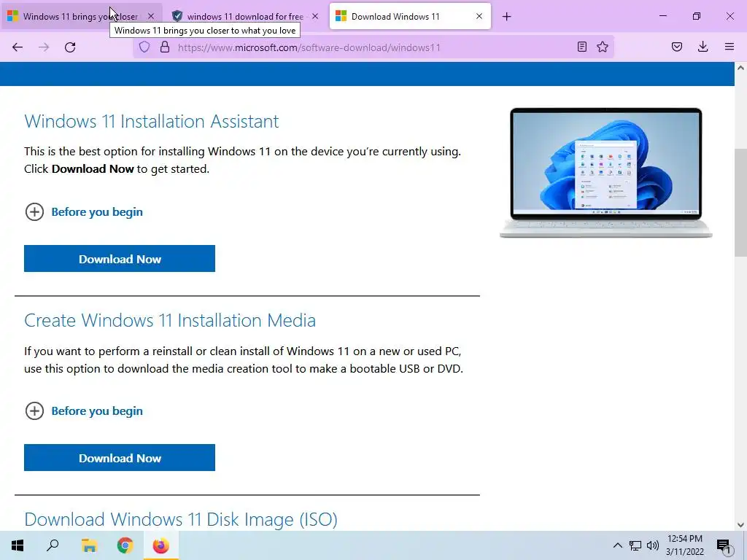Bookmark this page with star icon
The height and width of the screenshot is (560, 747).
click(x=603, y=47)
